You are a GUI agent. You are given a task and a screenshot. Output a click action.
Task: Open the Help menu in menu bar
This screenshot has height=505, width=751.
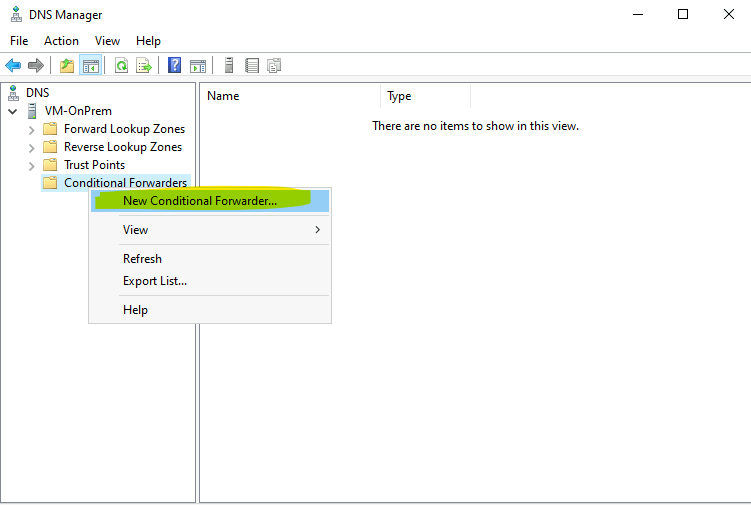(148, 41)
